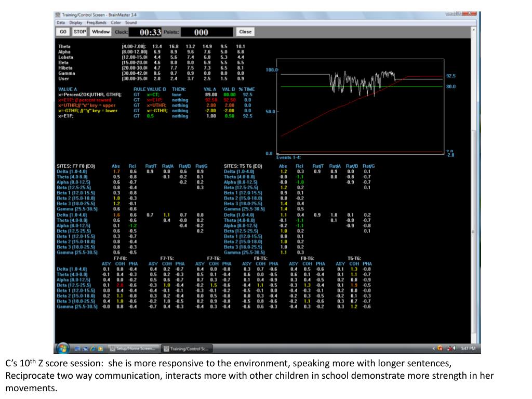
Task: Click the volume speaker tray icon
Action: [455, 349]
